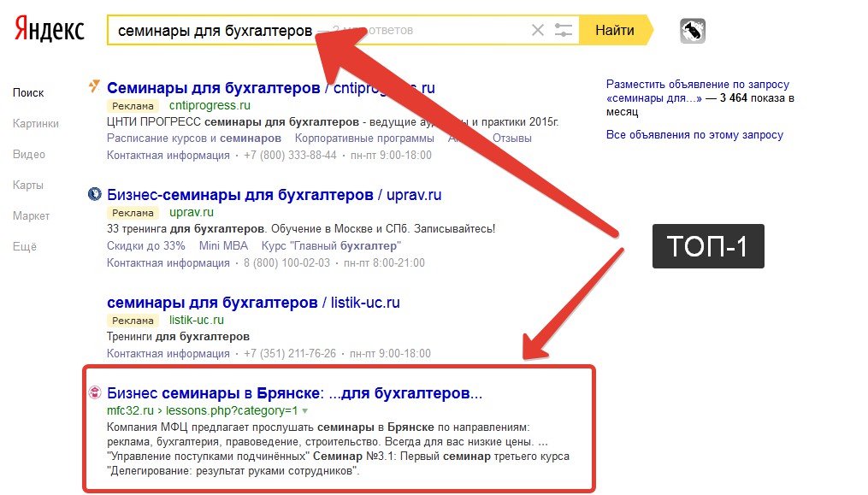Click phone number 8 (800) 100-02-03
This screenshot has width=868, height=495.
(x=286, y=263)
